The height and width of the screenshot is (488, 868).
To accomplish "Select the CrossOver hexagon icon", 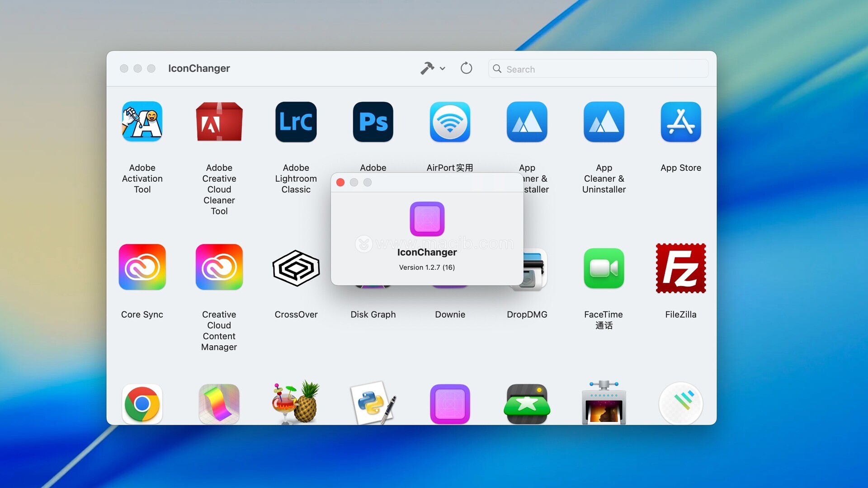I will (296, 268).
